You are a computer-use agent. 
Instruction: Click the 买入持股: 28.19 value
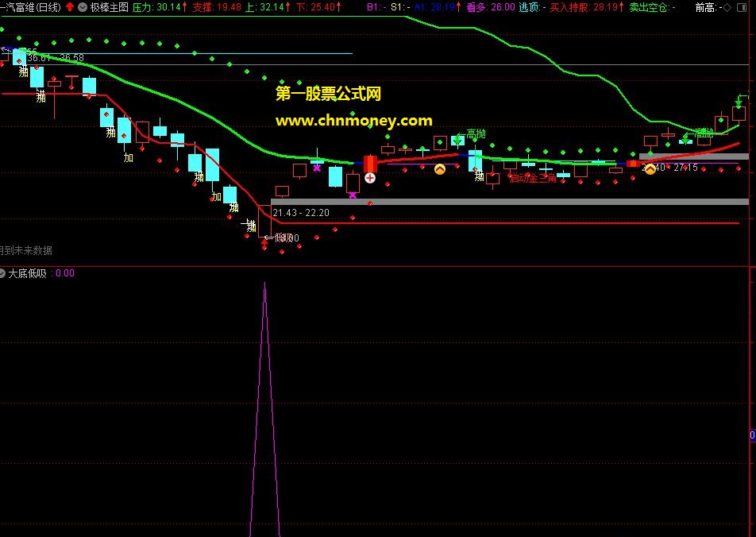pos(587,7)
